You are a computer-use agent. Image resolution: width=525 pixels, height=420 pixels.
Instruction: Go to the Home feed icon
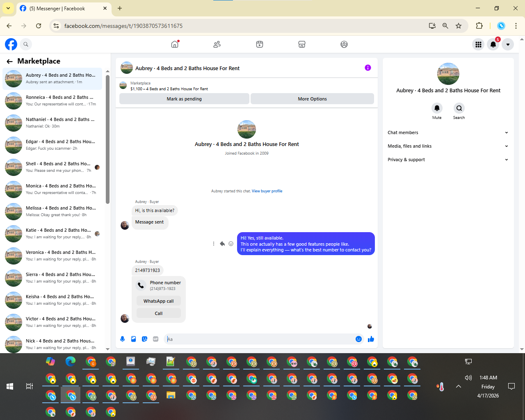[175, 44]
